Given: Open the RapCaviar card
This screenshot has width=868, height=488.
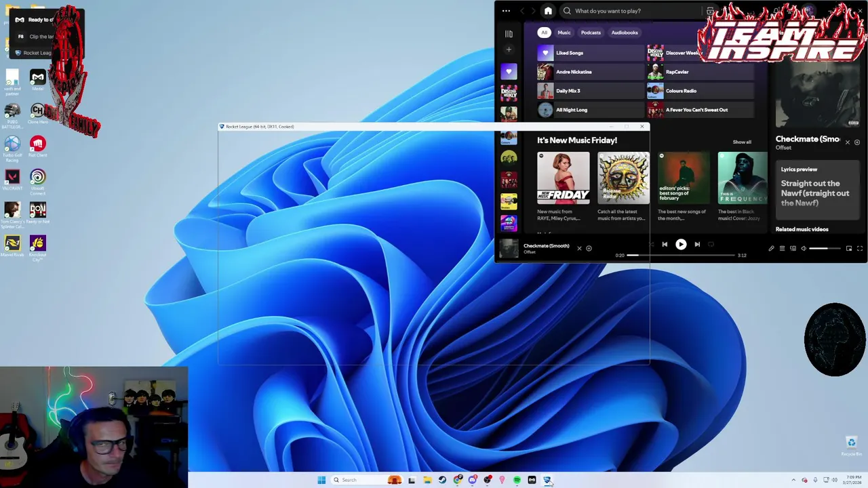Looking at the screenshot, I should pyautogui.click(x=700, y=72).
